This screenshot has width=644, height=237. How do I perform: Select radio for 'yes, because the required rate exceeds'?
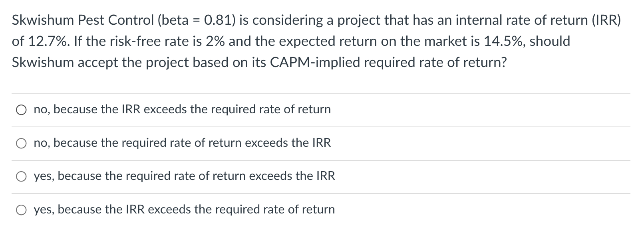[x=21, y=177]
